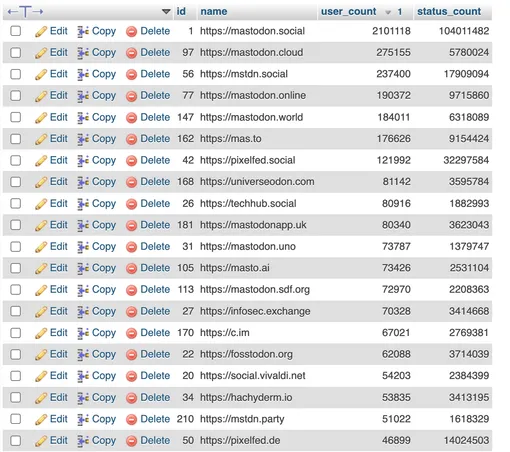
Task: Click the Copy icon for mastodon.cloud row
Action: click(83, 53)
